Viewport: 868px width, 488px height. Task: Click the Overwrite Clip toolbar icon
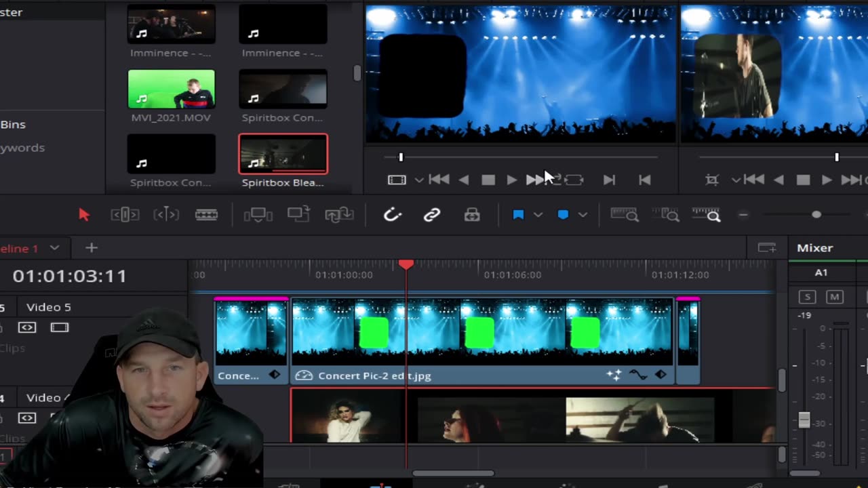pyautogui.click(x=298, y=215)
